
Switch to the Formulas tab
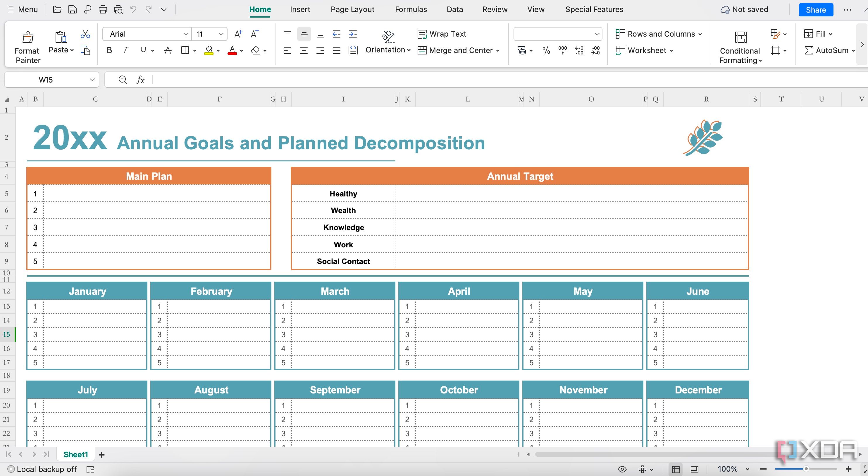coord(411,9)
